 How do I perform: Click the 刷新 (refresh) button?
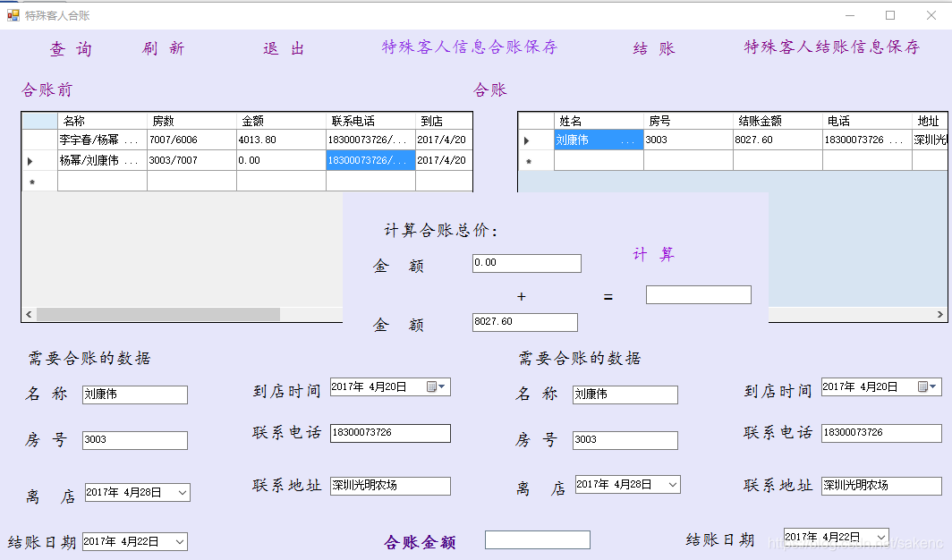point(163,48)
